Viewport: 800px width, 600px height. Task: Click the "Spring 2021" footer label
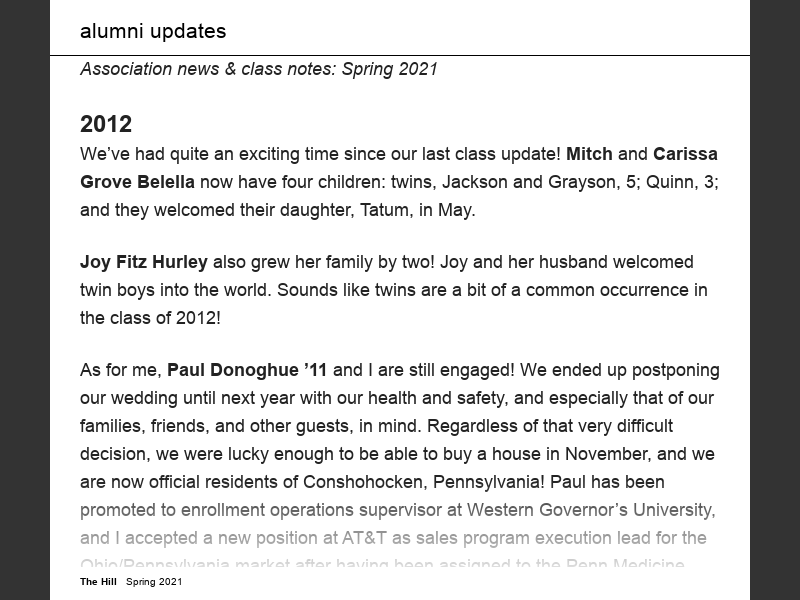tap(154, 582)
